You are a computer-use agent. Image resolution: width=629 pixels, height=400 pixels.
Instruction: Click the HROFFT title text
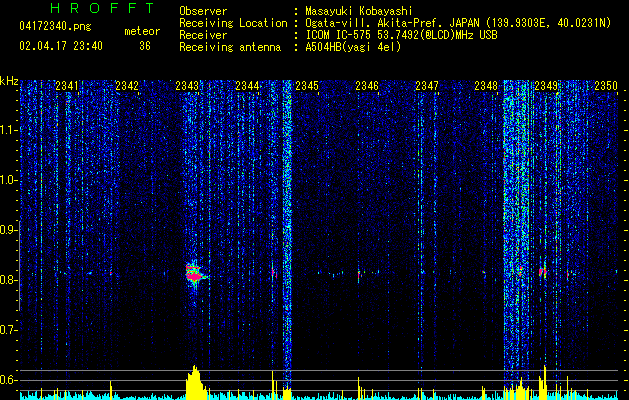[102, 8]
